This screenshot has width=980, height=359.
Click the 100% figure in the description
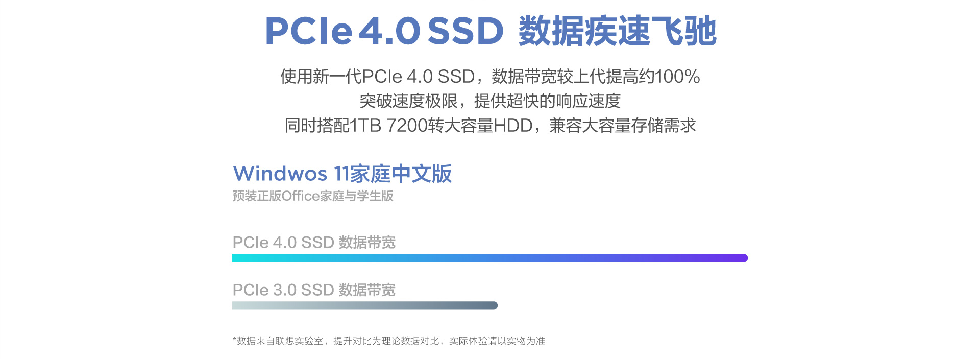click(677, 77)
